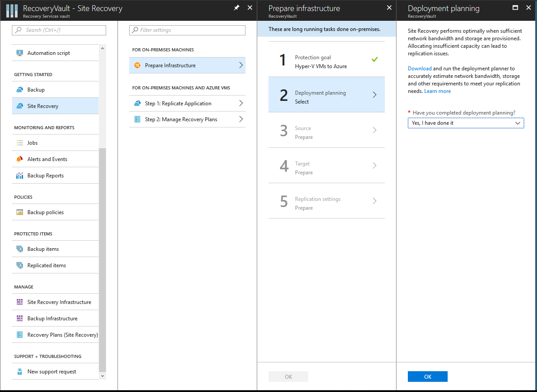
Task: Click OK in Deployment planning blade
Action: point(428,377)
